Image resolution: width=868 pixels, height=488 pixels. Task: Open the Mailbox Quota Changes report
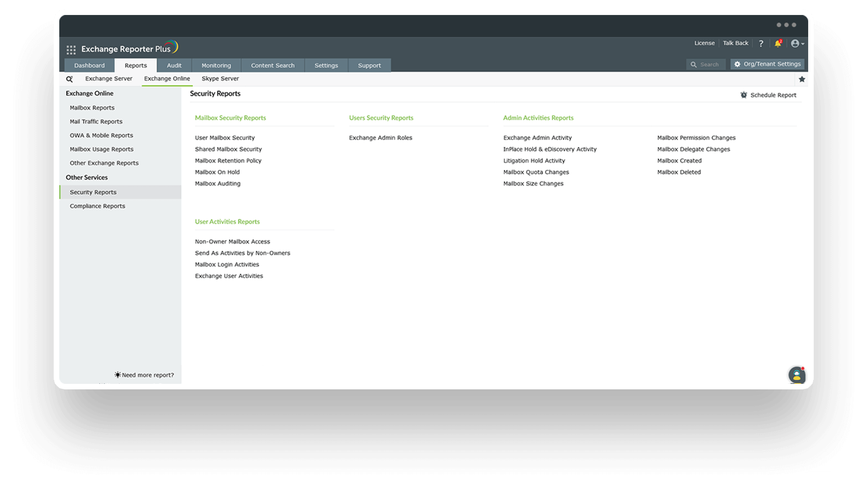[x=536, y=172]
